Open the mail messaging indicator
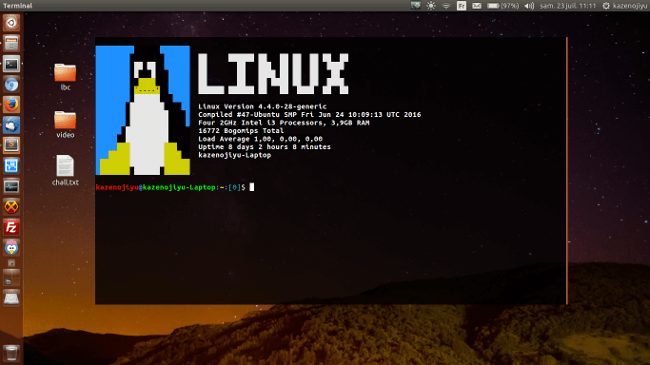Image resolution: width=650 pixels, height=365 pixels. [477, 6]
